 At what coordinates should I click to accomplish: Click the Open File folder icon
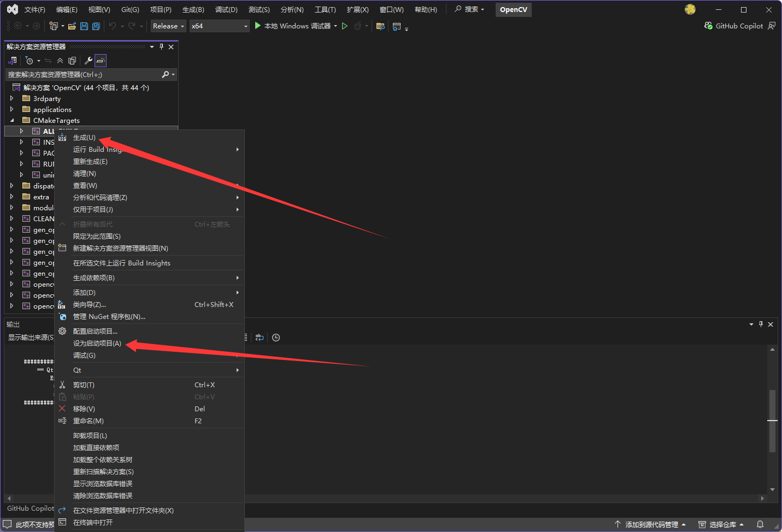(x=72, y=26)
